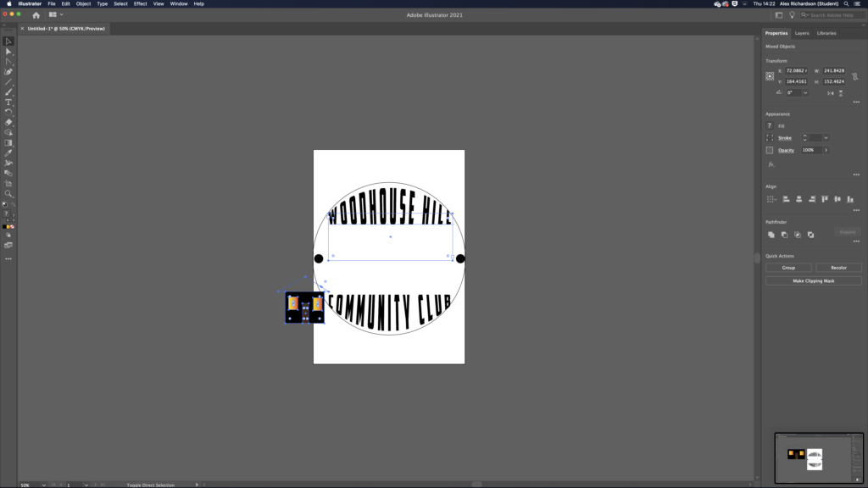Image resolution: width=868 pixels, height=488 pixels.
Task: Open the File menu
Action: (52, 4)
